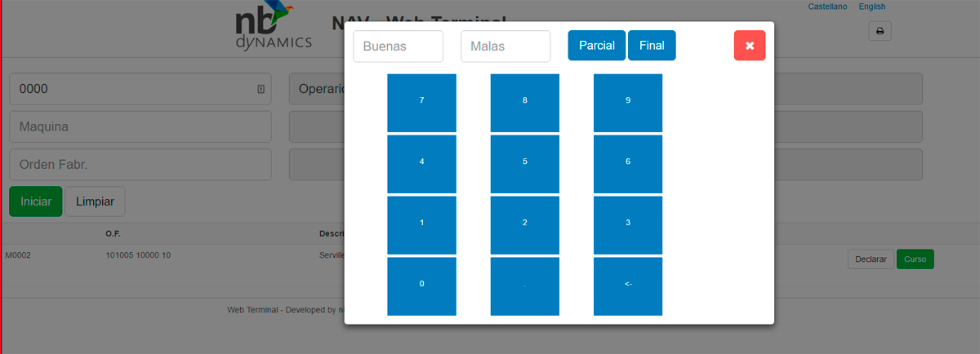Screen dimensions: 980x354
Task: Tap keypad number 9
Action: click(x=628, y=103)
